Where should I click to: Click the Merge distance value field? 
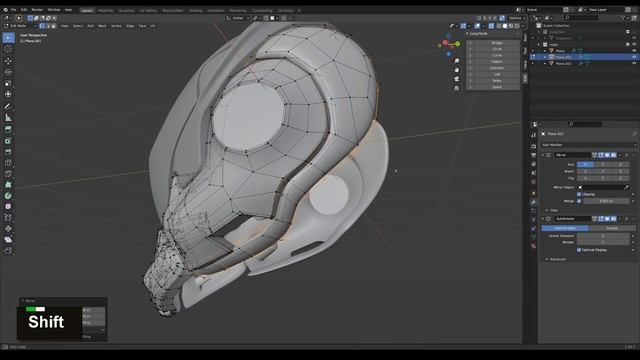tap(606, 201)
